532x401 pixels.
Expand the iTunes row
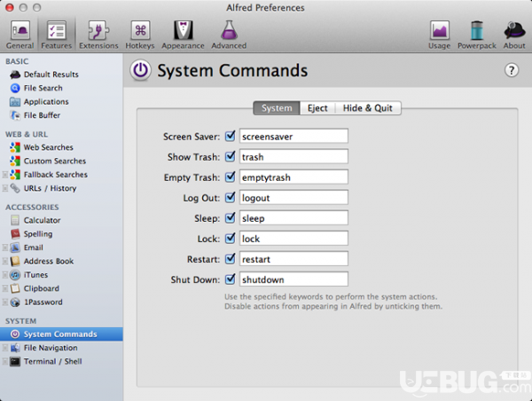tap(4, 275)
